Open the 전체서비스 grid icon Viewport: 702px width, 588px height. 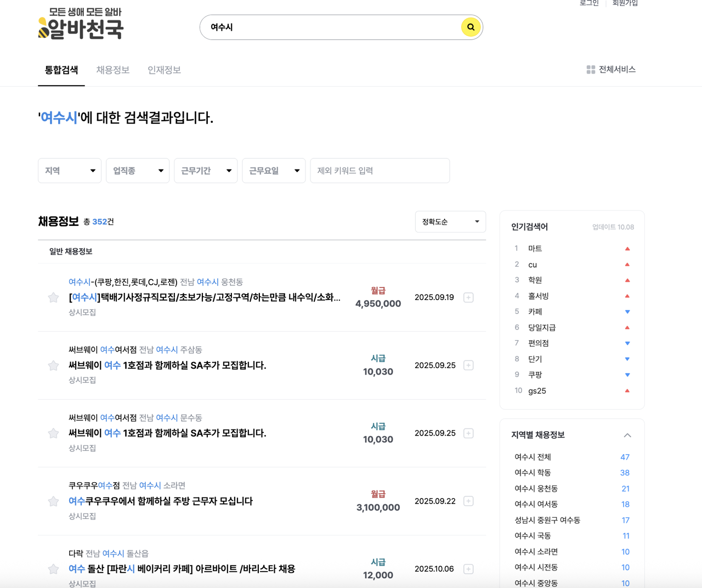click(590, 70)
